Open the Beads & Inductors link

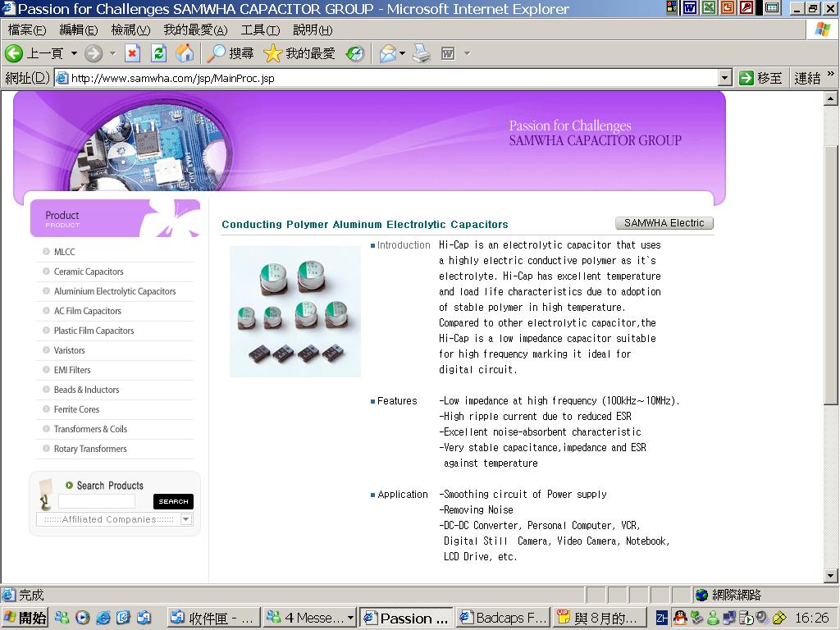point(86,390)
